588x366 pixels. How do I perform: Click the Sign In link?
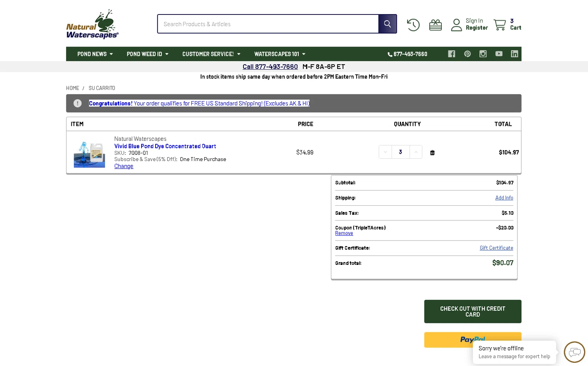(x=474, y=21)
